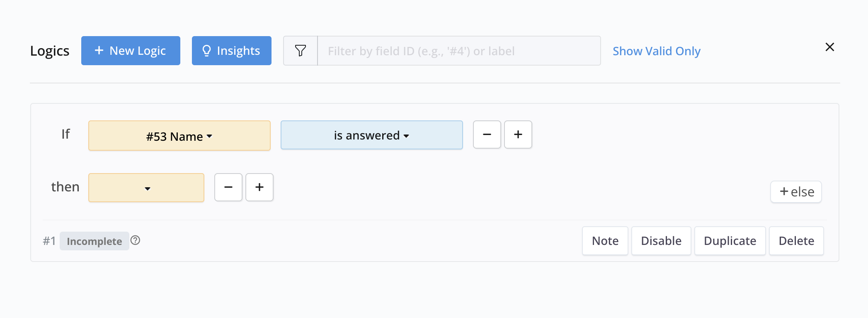Click the help icon beside Incomplete
868x318 pixels.
tap(135, 240)
